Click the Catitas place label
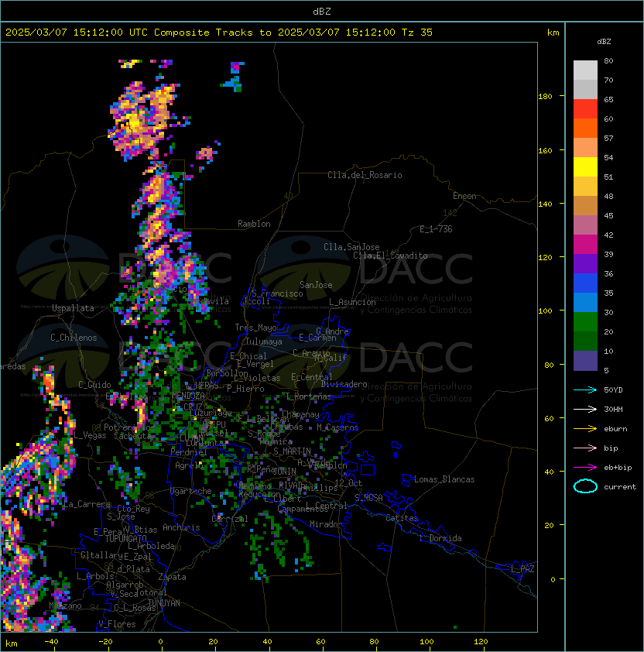Image resolution: width=644 pixels, height=652 pixels. 402,518
